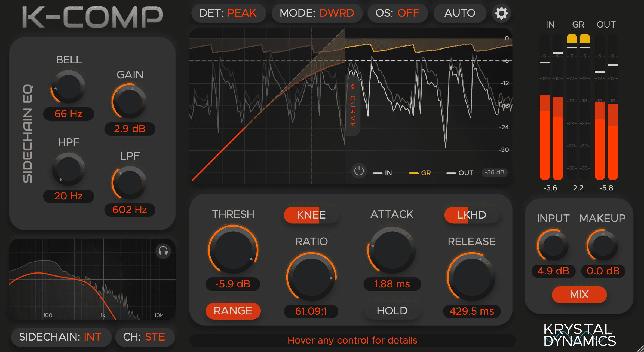644x352 pixels.
Task: Switch SIDECHAIN: INT source
Action: pyautogui.click(x=61, y=337)
